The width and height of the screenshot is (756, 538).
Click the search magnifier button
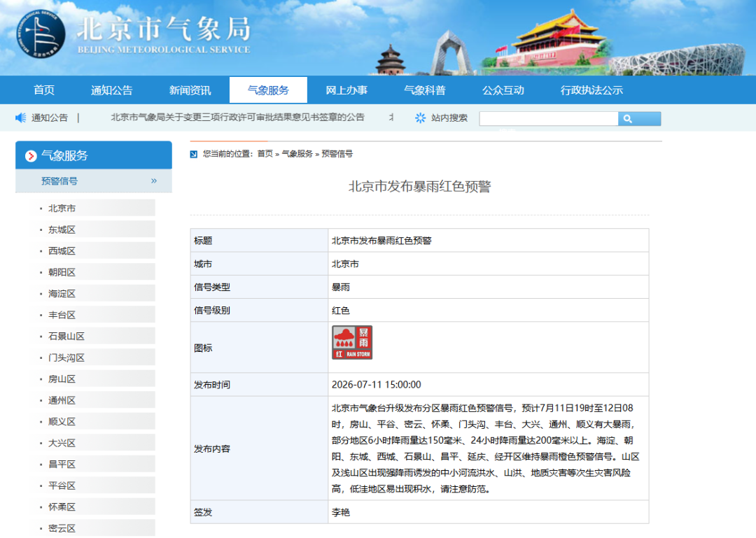point(639,119)
